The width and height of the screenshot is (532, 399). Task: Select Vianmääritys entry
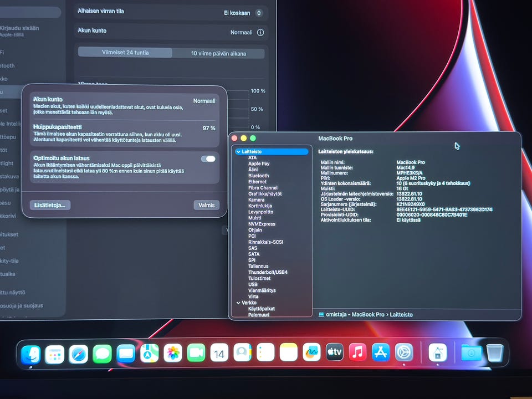(262, 290)
